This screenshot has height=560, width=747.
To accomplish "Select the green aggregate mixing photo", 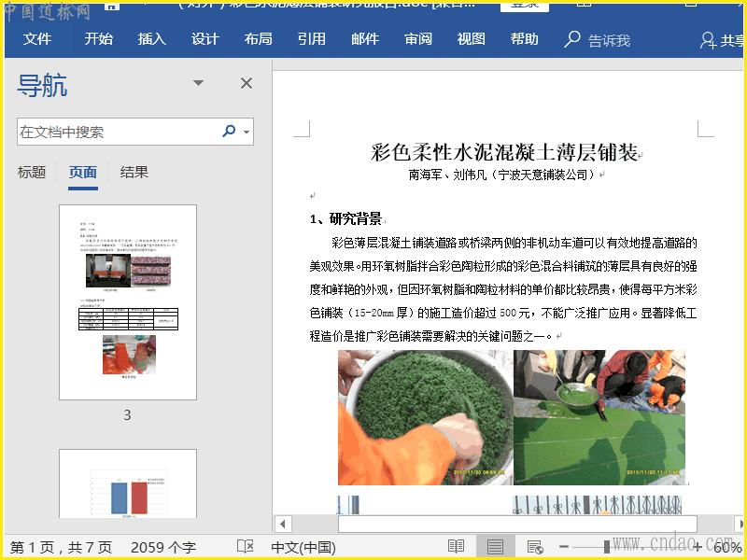I will pyautogui.click(x=426, y=417).
